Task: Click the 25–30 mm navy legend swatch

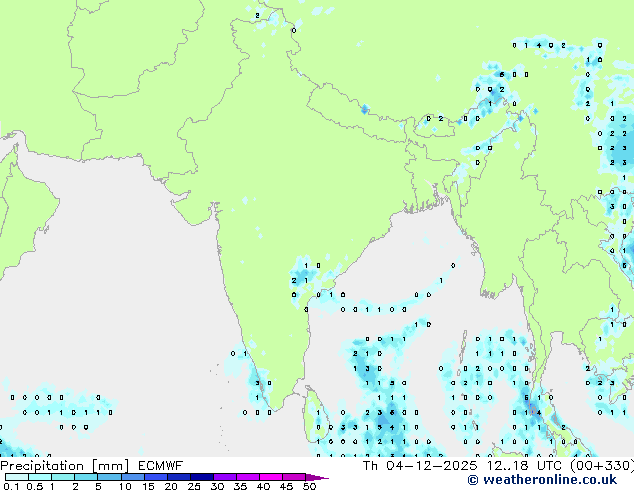Action: click(x=202, y=477)
